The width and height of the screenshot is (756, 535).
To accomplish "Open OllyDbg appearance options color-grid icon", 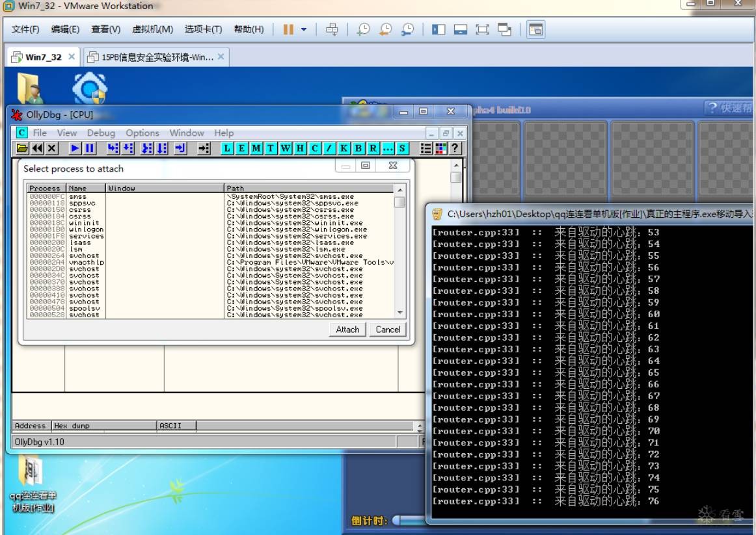I will click(440, 148).
